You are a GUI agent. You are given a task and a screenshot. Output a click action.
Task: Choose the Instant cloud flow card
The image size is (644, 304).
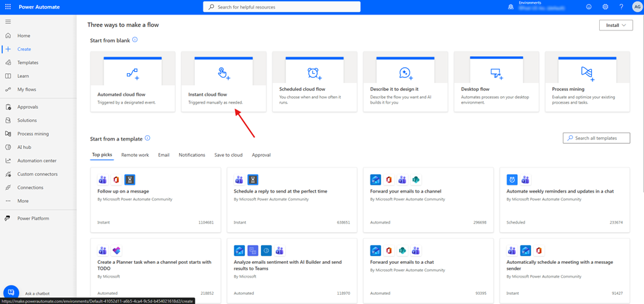[223, 82]
